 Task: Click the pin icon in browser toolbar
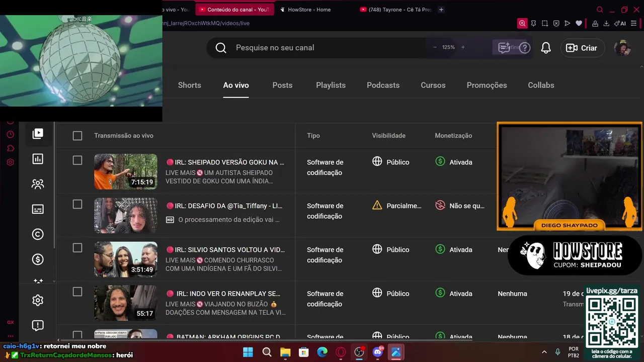point(533,23)
